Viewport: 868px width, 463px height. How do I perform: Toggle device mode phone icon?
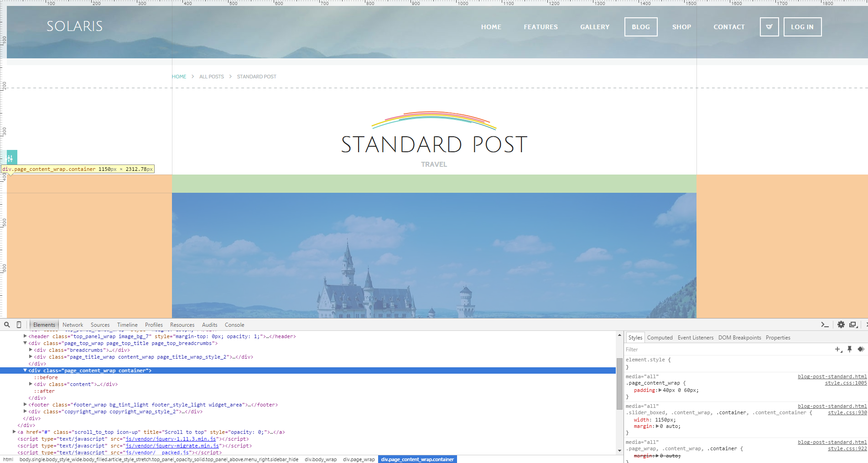click(x=19, y=325)
